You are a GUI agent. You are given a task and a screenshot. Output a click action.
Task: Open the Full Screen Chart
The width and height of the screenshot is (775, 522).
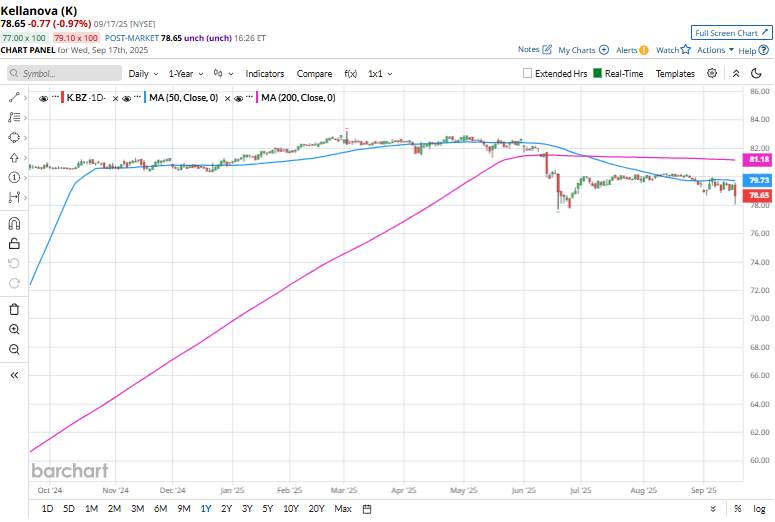[732, 33]
